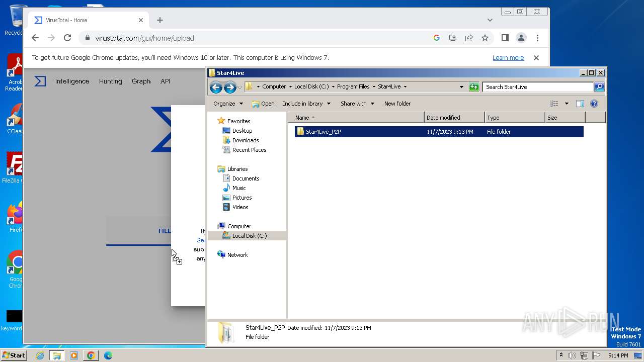Change your view with the views icon

click(x=554, y=104)
